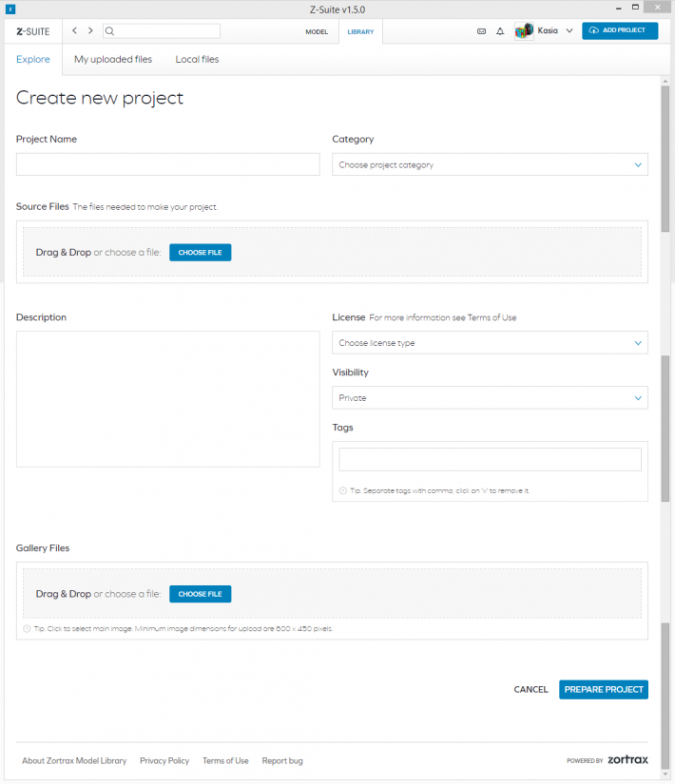Image resolution: width=675 pixels, height=784 pixels.
Task: Expand the Kasia account menu chevron
Action: (569, 30)
